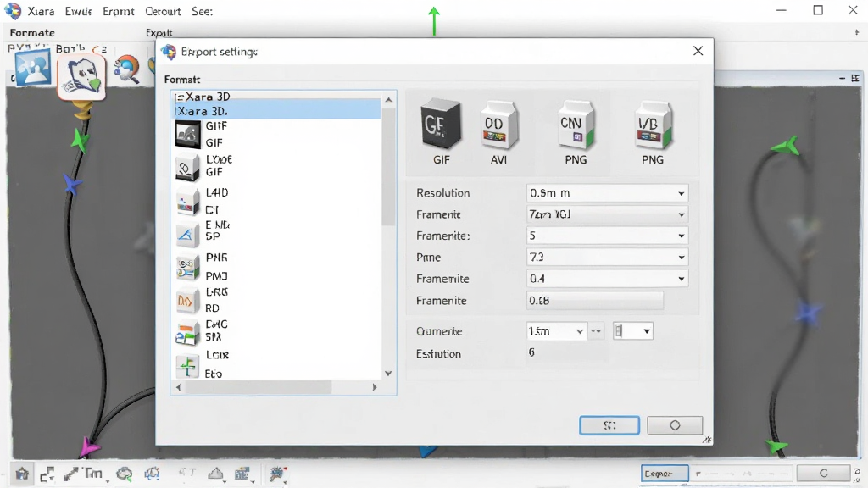The width and height of the screenshot is (868, 488).
Task: Click the Esitution value 6
Action: click(x=531, y=352)
